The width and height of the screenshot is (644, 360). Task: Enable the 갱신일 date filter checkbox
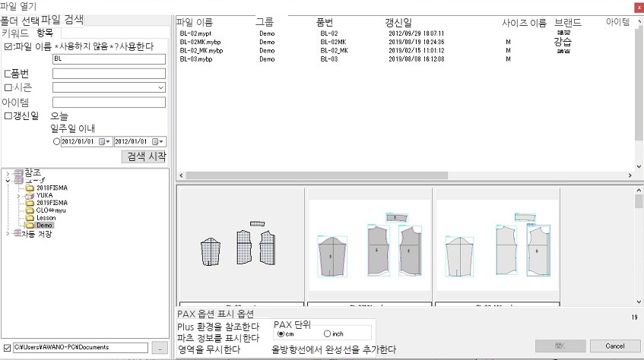[x=8, y=115]
